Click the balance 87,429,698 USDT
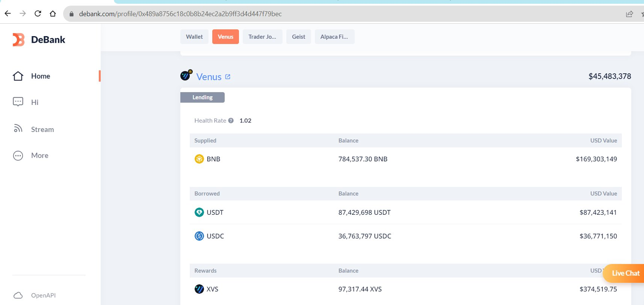 coord(364,212)
